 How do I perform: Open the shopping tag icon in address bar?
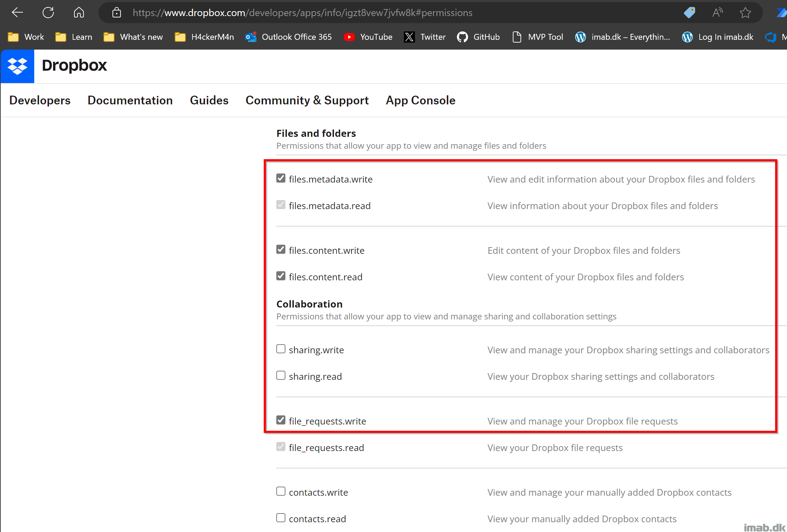pyautogui.click(x=689, y=13)
